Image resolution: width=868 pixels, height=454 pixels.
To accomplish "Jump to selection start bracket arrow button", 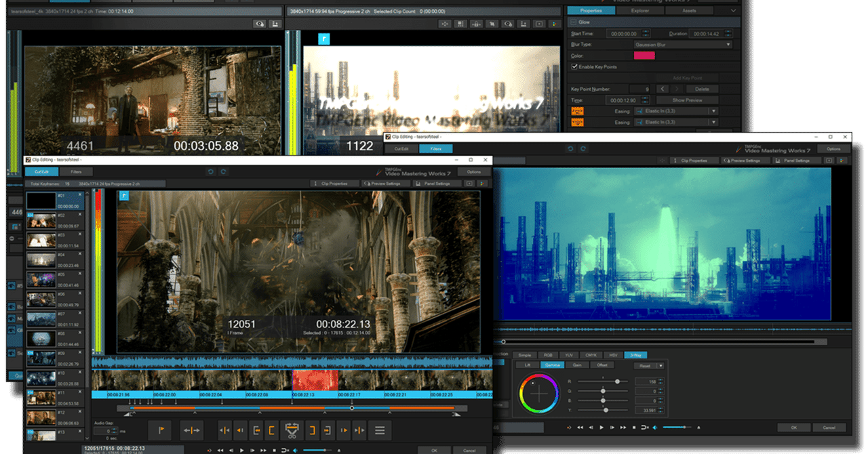I will point(257,430).
